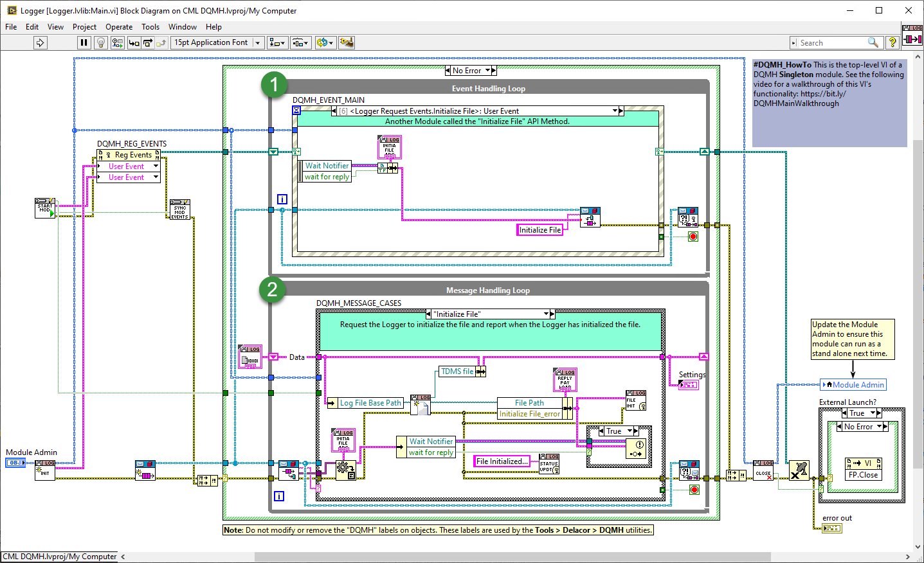This screenshot has width=924, height=563.
Task: Click the Step Into icon
Action: pos(134,42)
